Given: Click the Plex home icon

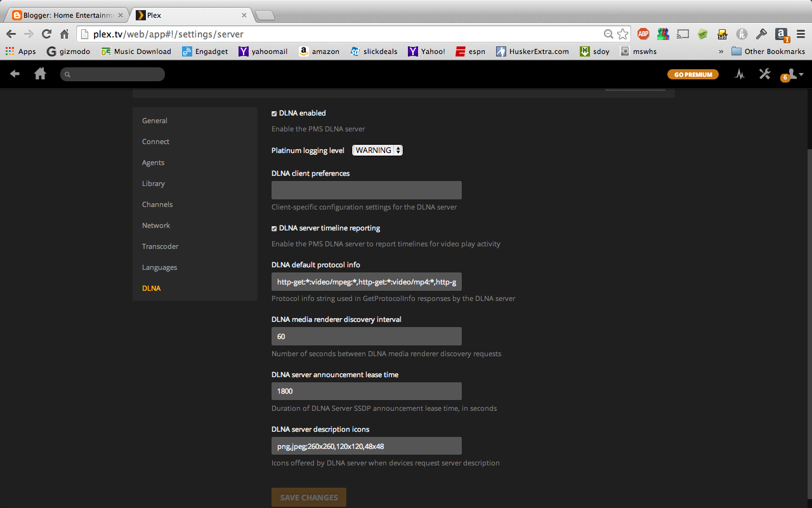Looking at the screenshot, I should [40, 74].
